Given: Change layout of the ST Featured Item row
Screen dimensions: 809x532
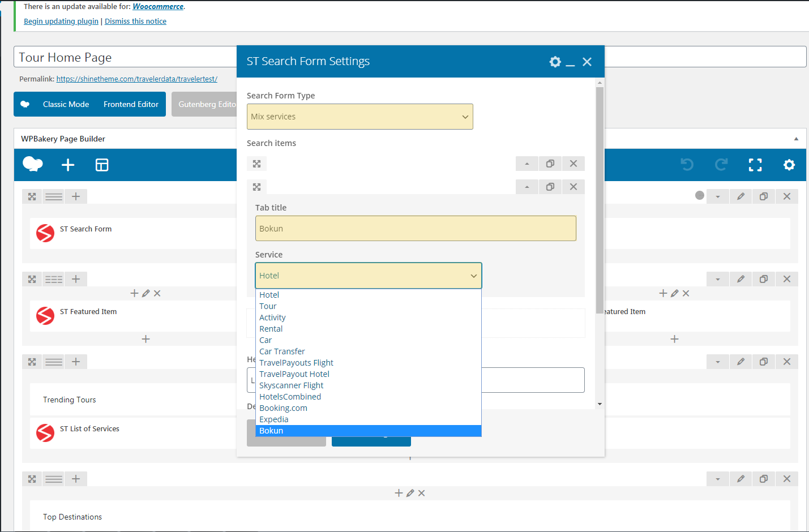Looking at the screenshot, I should [x=54, y=279].
